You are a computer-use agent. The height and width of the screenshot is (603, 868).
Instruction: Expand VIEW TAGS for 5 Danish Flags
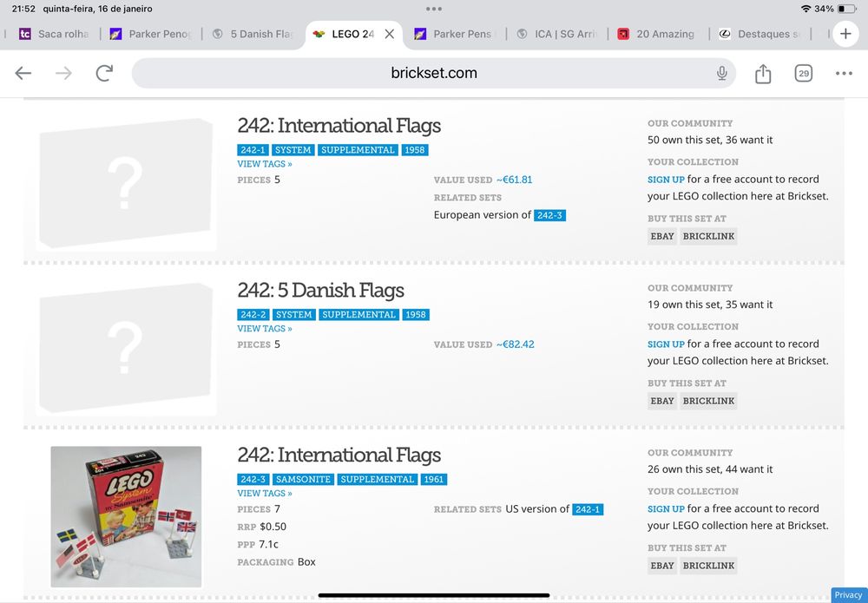tap(265, 329)
